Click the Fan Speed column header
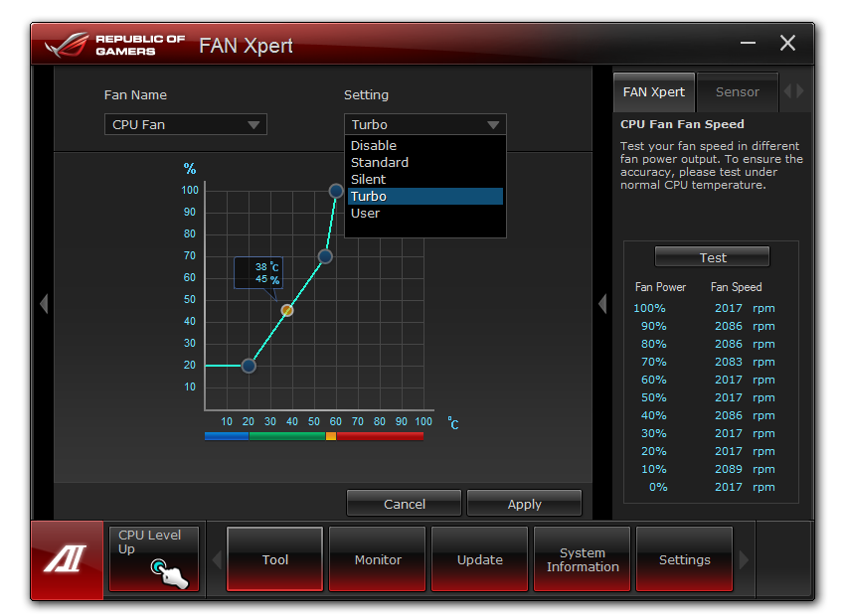This screenshot has height=616, width=845. 736,287
